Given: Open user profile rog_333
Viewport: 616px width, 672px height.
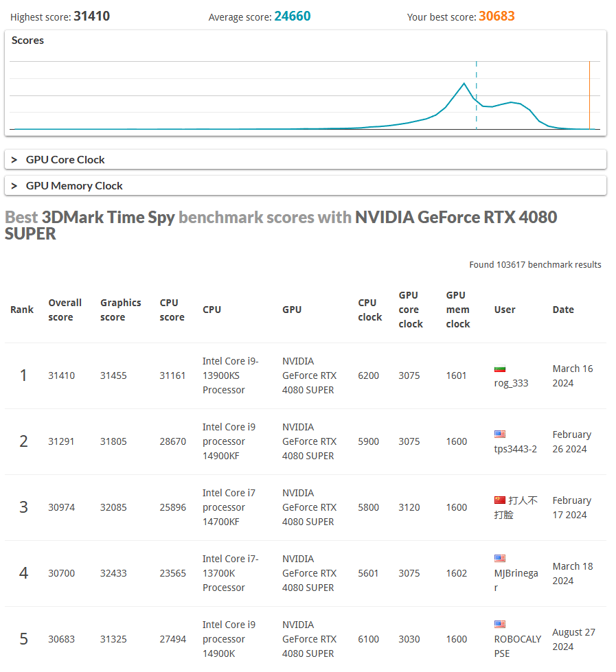Looking at the screenshot, I should point(511,383).
